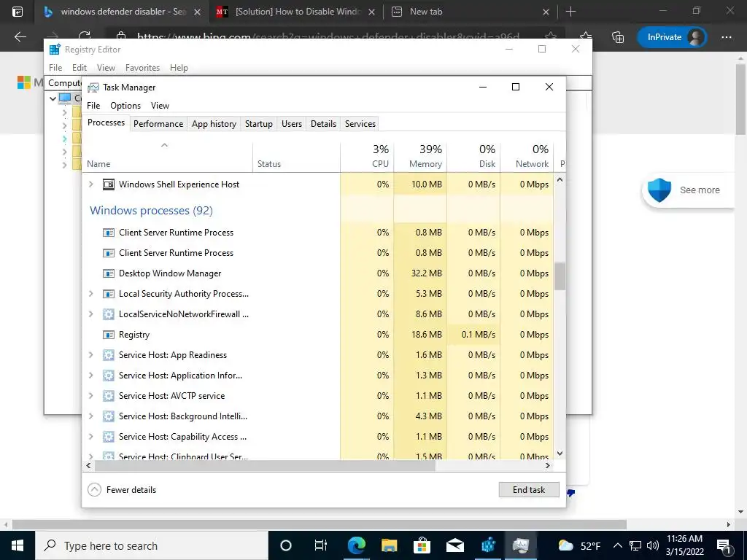Select Task Manager taskbar icon
747x560 pixels.
pyautogui.click(x=520, y=545)
